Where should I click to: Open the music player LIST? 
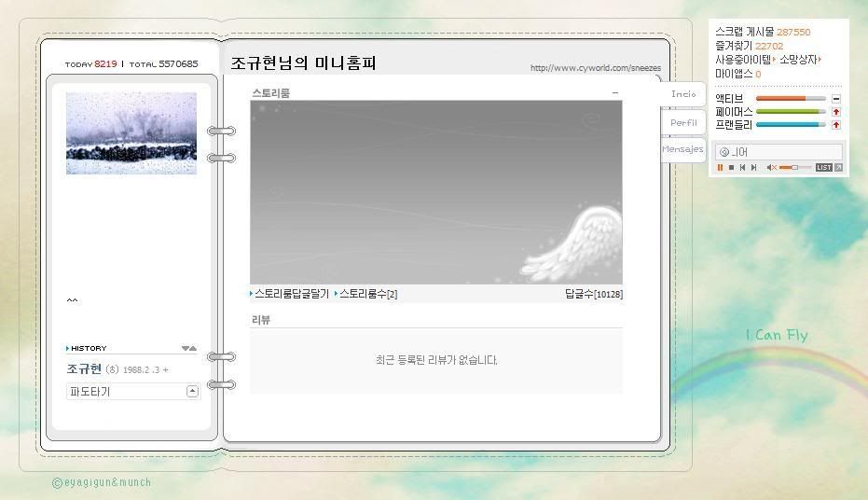pyautogui.click(x=823, y=168)
